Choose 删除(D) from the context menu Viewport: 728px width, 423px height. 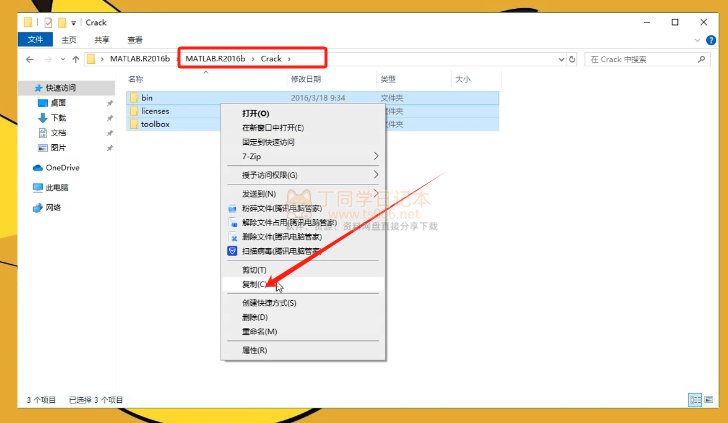coord(303,317)
